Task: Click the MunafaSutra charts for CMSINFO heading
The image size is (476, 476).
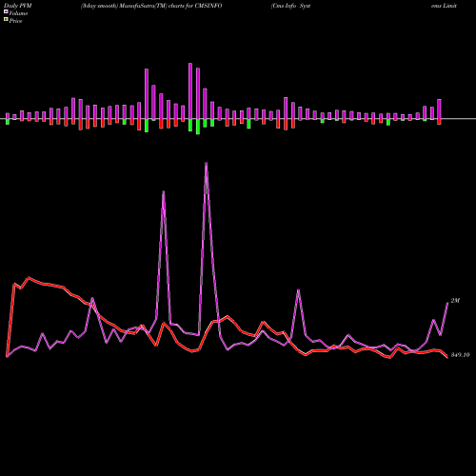Action: tap(151, 6)
